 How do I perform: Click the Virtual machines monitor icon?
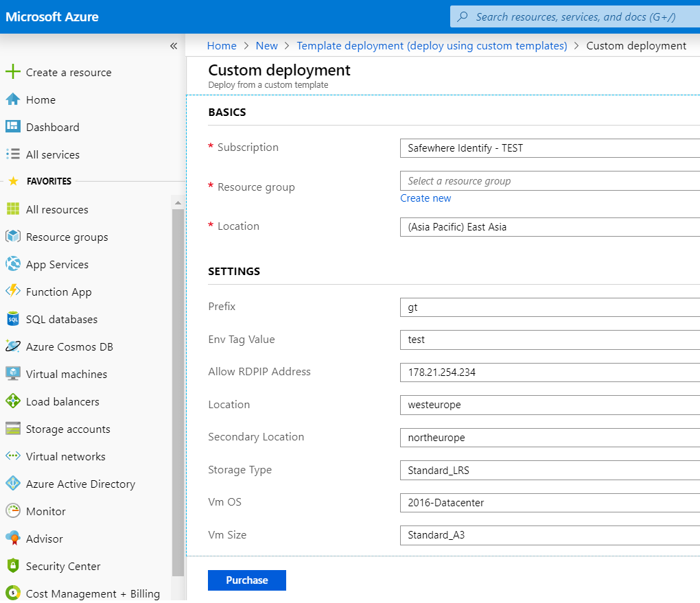(x=13, y=374)
